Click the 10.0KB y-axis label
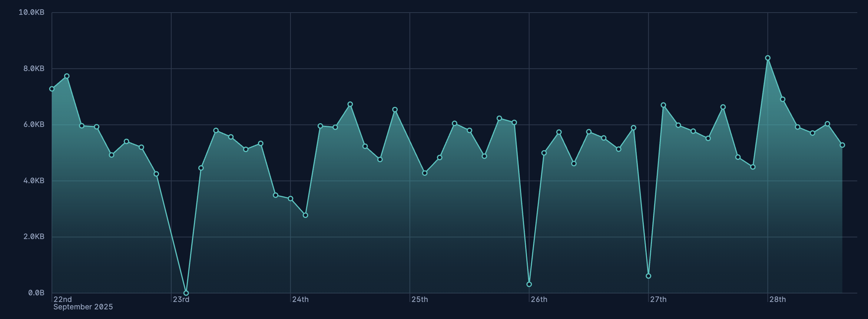This screenshot has width=868, height=319. (32, 13)
